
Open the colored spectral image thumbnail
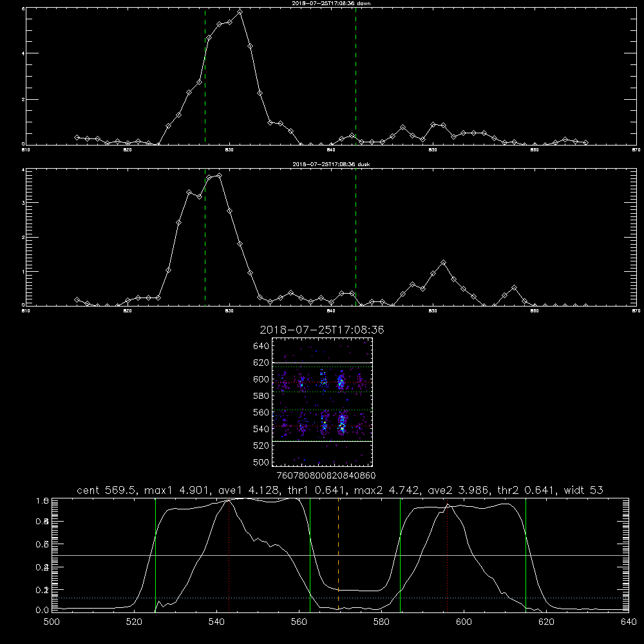click(323, 402)
